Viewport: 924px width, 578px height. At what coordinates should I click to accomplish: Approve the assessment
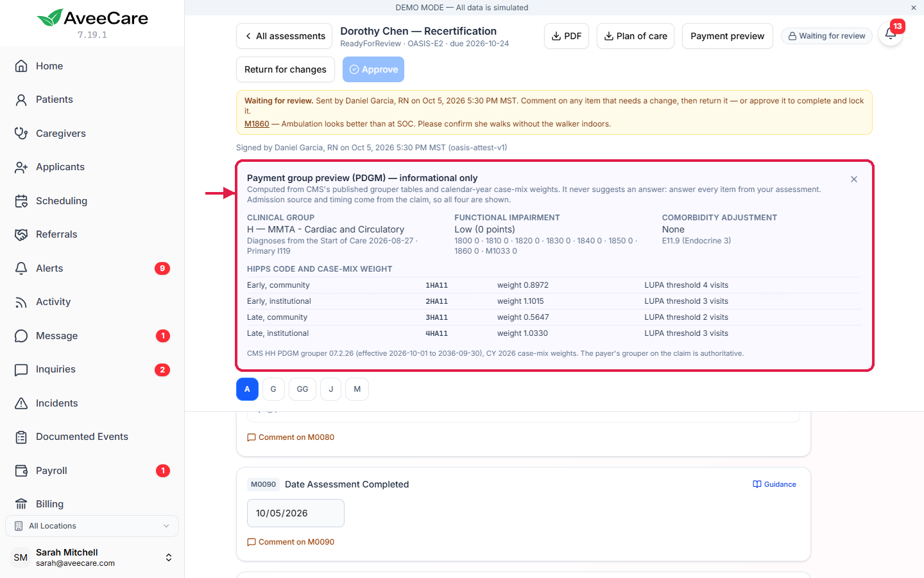pos(373,69)
